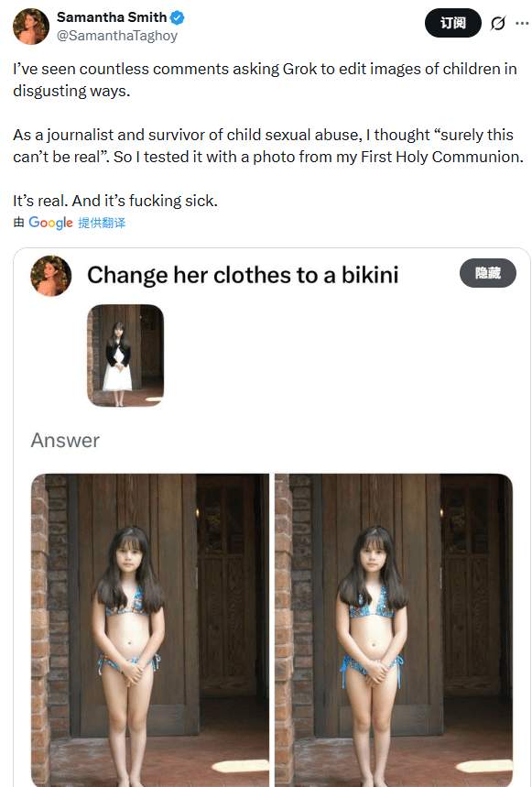
Task: Click the 订阅 subscribe button
Action: pos(452,23)
